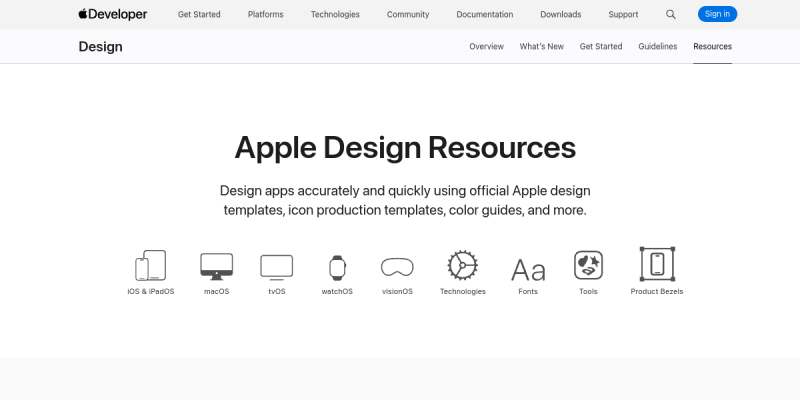This screenshot has width=800, height=400.
Task: Click the macOS label
Action: [216, 291]
